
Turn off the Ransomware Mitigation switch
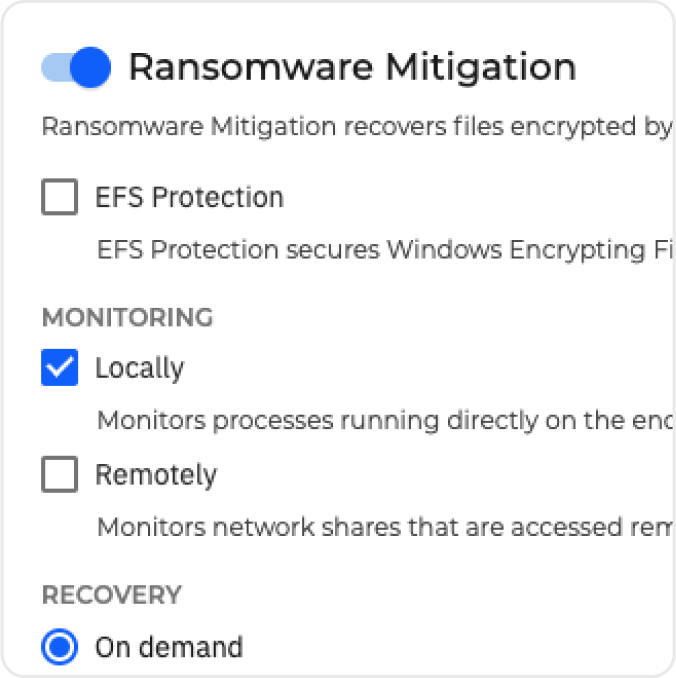(75, 67)
